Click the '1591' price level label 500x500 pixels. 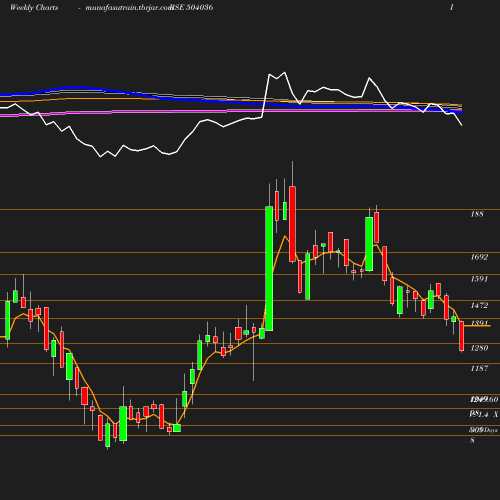pyautogui.click(x=479, y=279)
